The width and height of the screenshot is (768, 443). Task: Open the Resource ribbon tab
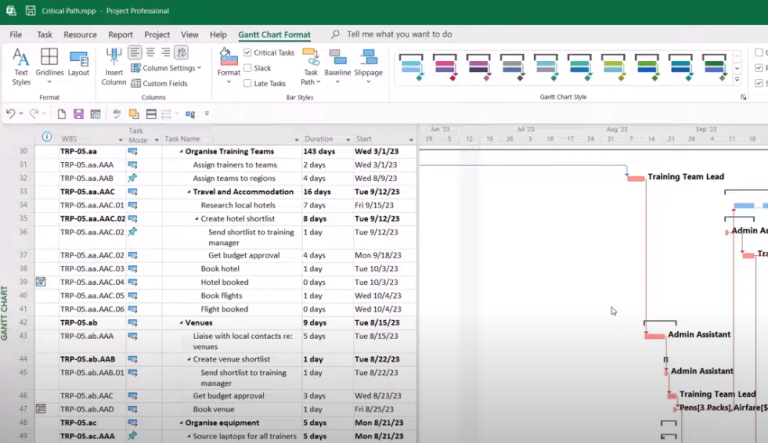(80, 34)
